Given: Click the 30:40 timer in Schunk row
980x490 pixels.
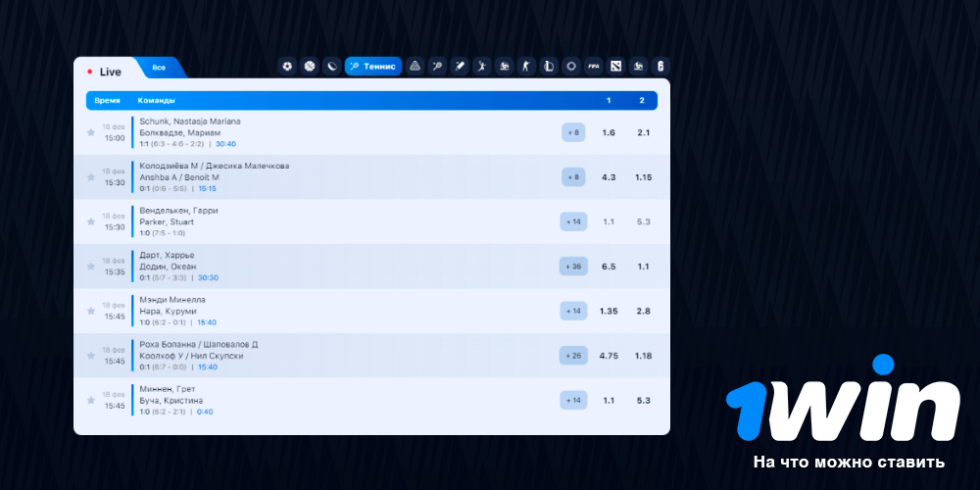Looking at the screenshot, I should point(225,144).
